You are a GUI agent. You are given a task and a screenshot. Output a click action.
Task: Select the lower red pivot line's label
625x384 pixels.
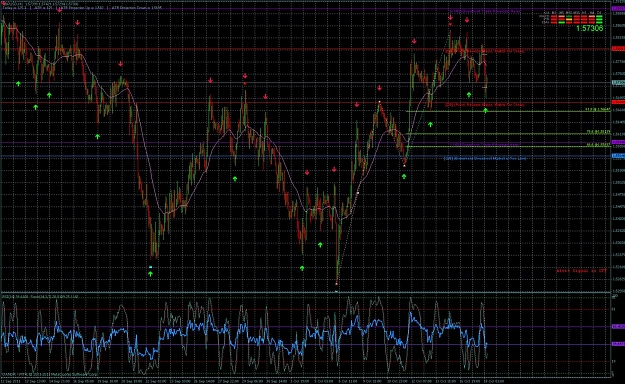click(x=484, y=104)
